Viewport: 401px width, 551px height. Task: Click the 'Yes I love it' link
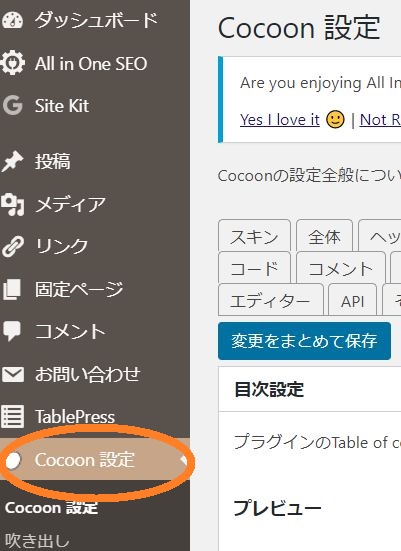280,120
